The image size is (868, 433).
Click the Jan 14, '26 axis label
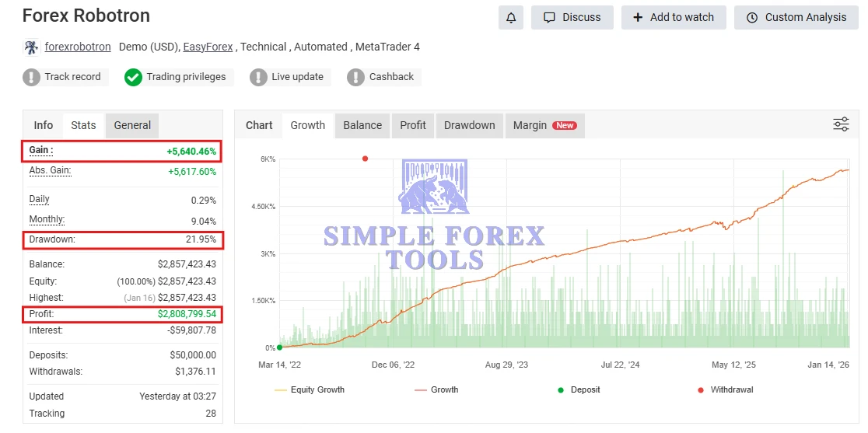[x=828, y=365]
